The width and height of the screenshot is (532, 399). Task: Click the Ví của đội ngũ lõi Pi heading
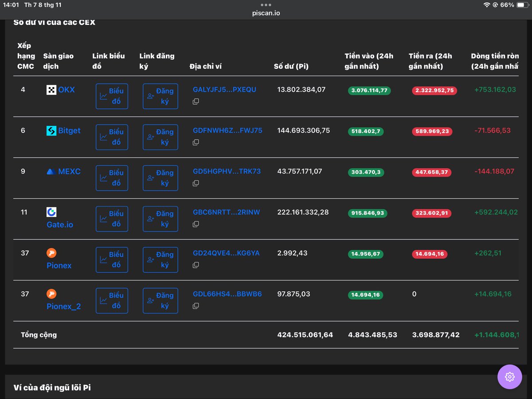(x=52, y=387)
